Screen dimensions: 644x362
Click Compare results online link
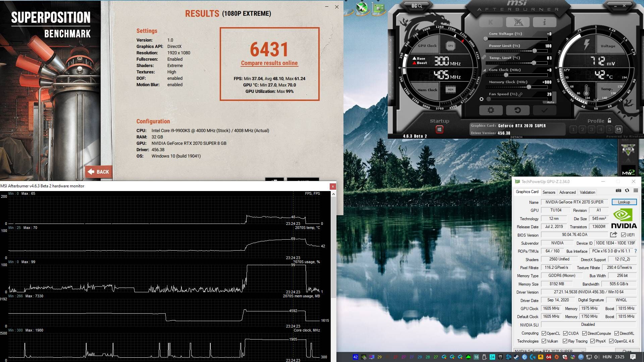pyautogui.click(x=269, y=63)
